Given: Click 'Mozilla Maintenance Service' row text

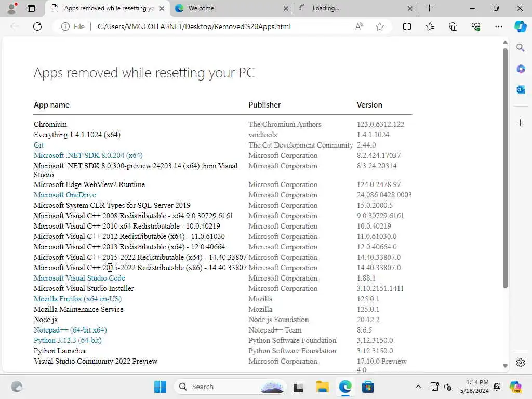Looking at the screenshot, I should point(78,310).
